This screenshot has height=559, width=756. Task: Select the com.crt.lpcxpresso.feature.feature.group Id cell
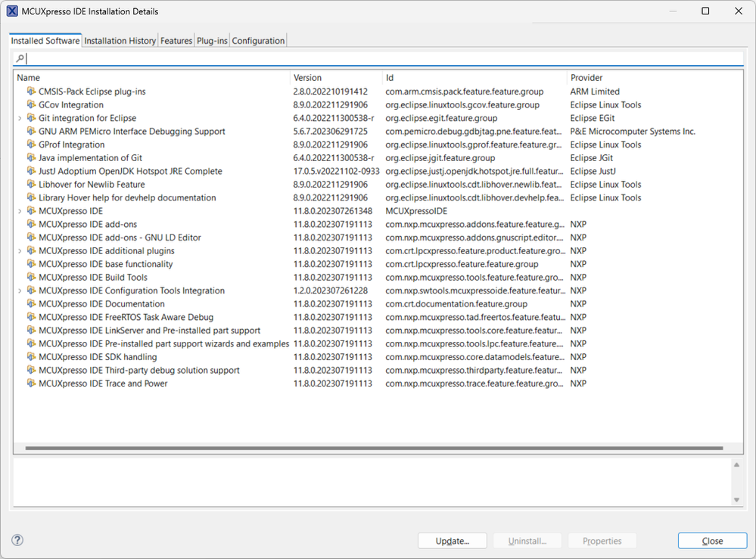click(462, 264)
